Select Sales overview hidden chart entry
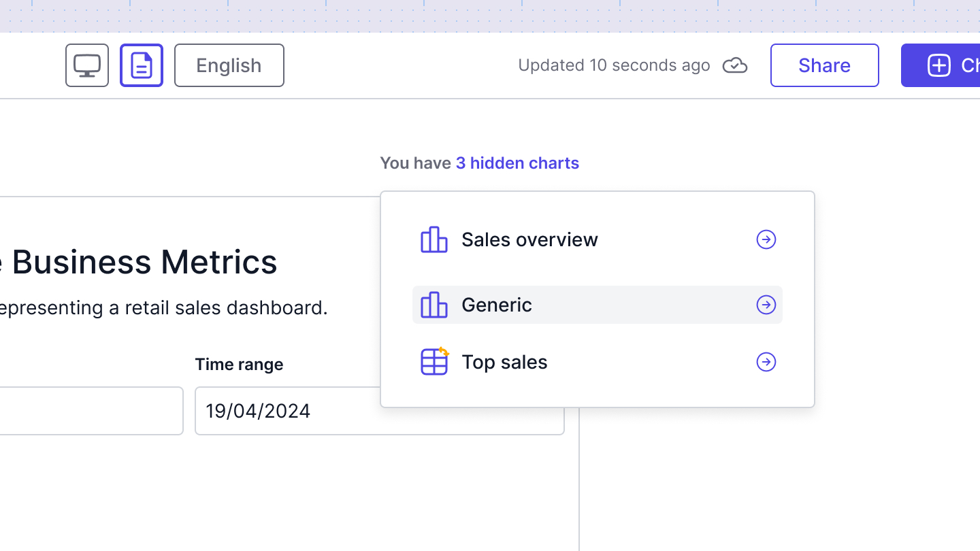The width and height of the screenshot is (980, 551). tap(598, 239)
